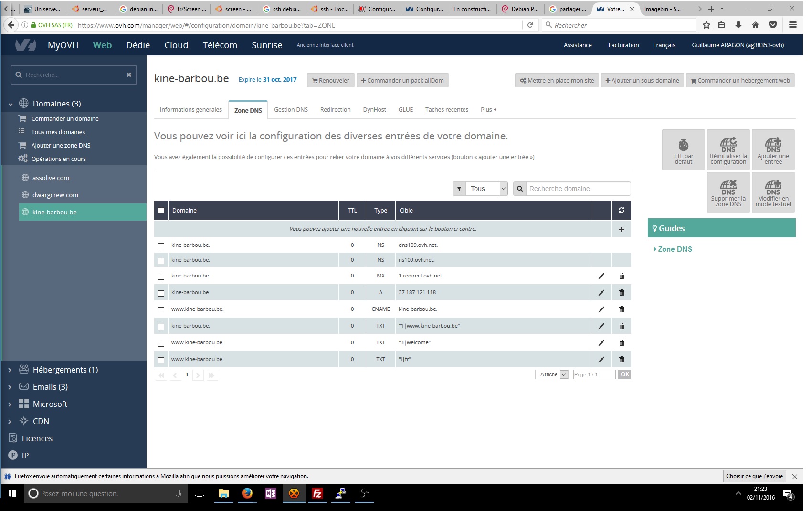Delete the TXT "3|welcome" record
Image resolution: width=812 pixels, height=511 pixels.
pos(622,342)
